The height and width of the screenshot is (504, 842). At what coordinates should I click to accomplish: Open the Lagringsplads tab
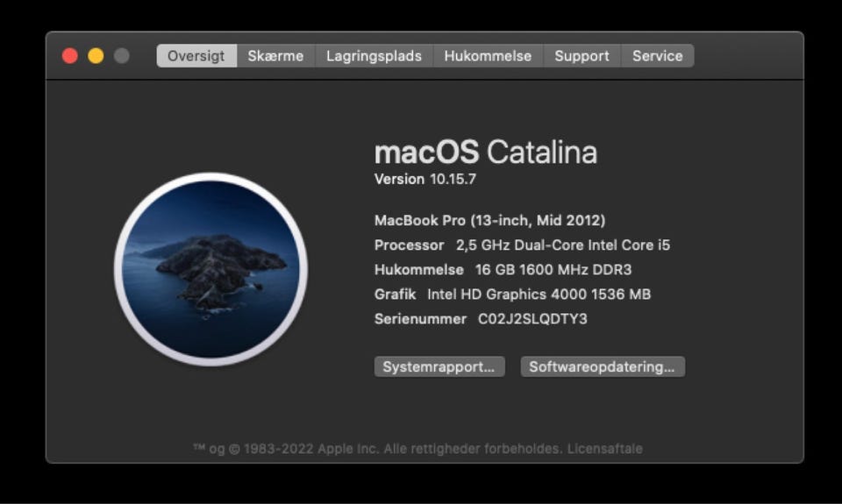(x=374, y=56)
